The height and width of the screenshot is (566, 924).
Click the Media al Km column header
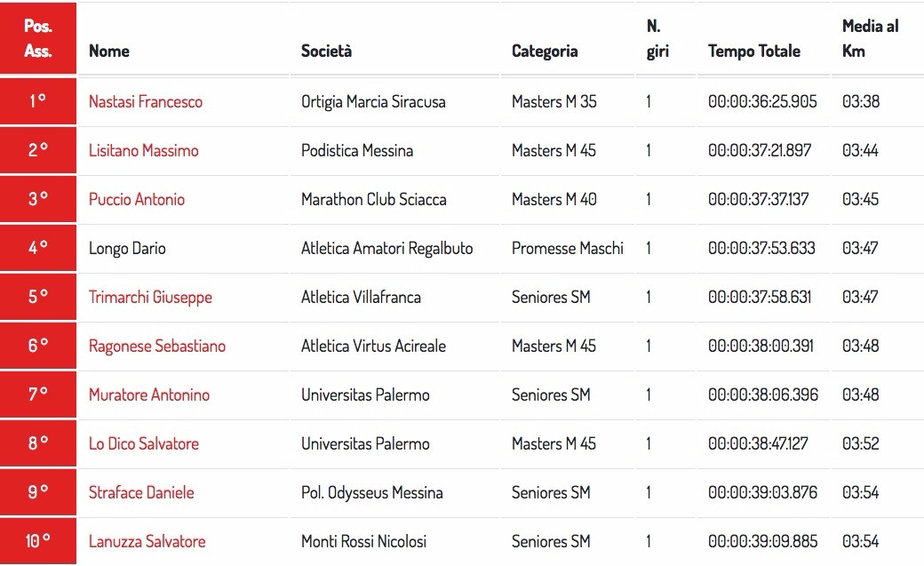[x=871, y=38]
